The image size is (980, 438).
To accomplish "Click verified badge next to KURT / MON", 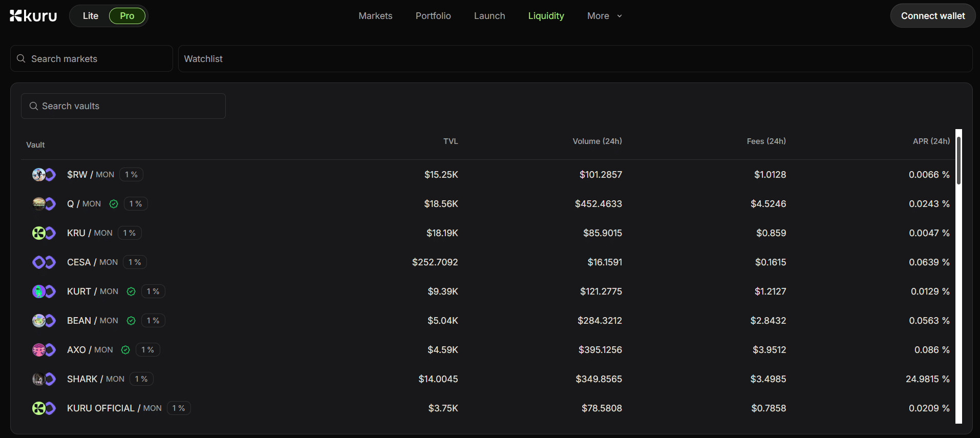I will coord(131,291).
